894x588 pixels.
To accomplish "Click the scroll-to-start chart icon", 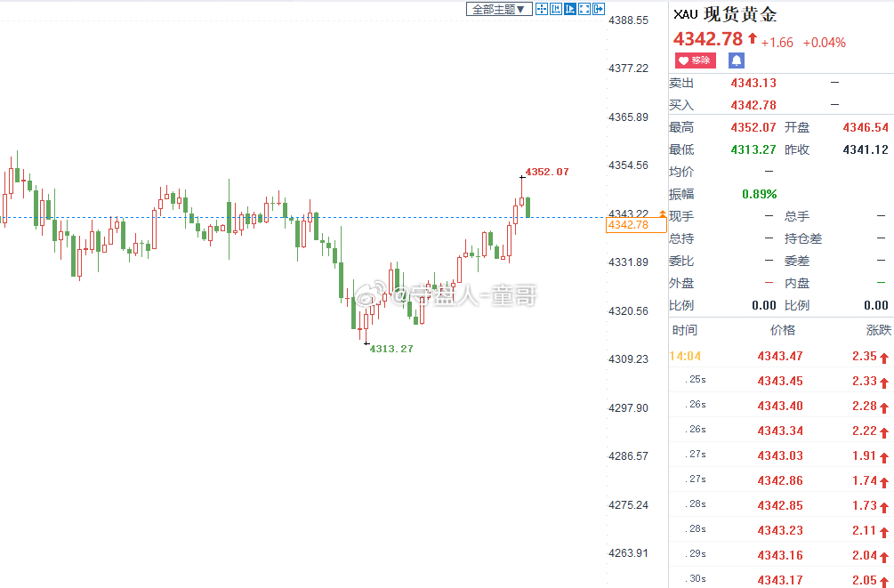I will [556, 9].
